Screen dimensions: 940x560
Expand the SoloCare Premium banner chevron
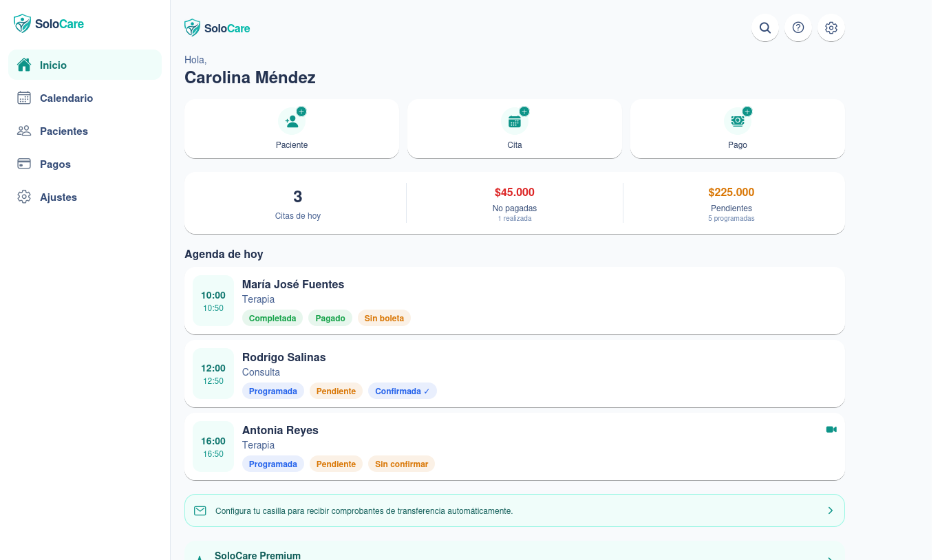click(831, 557)
